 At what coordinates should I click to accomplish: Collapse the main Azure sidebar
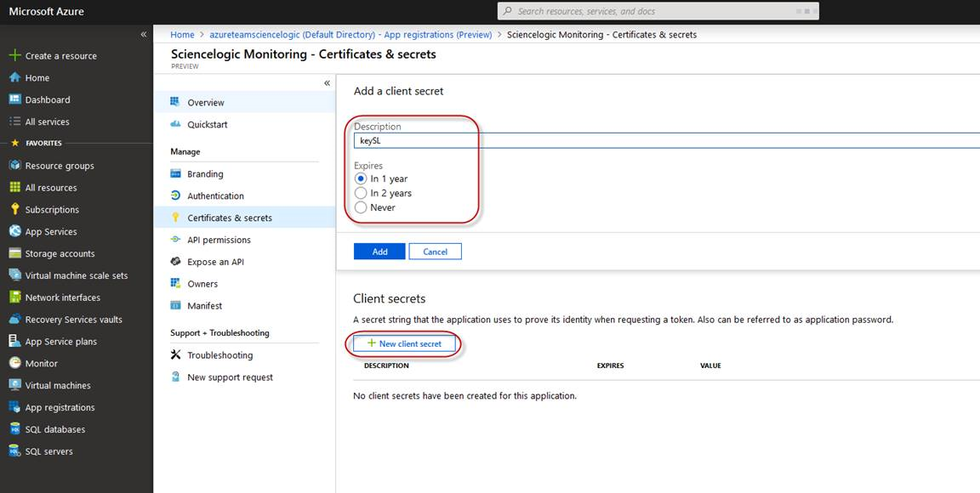click(x=144, y=34)
